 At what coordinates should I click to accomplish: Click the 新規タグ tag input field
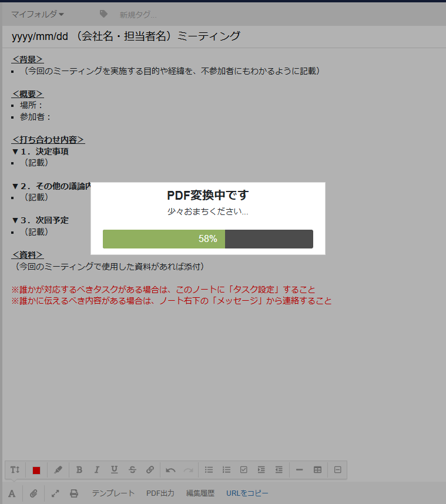pos(138,14)
